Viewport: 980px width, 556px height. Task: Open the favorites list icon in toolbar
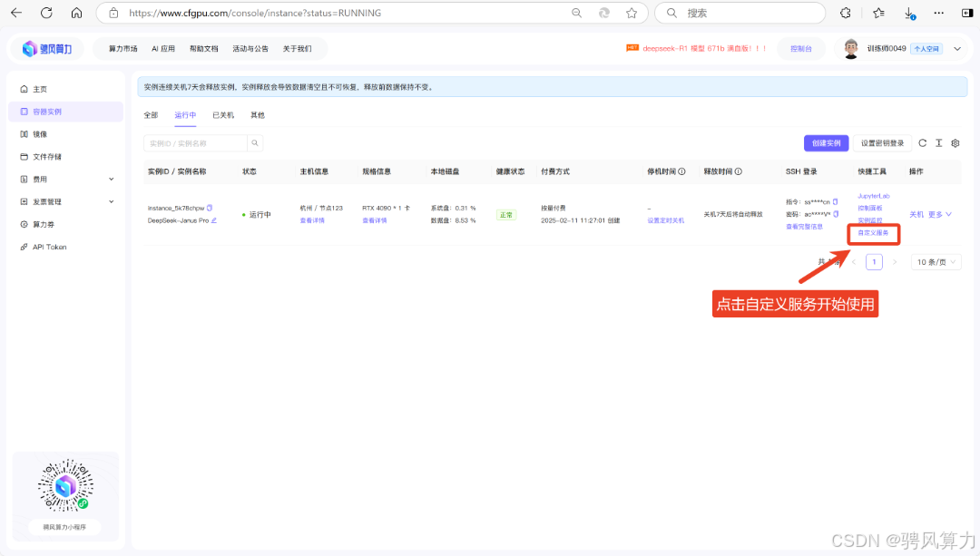click(878, 13)
